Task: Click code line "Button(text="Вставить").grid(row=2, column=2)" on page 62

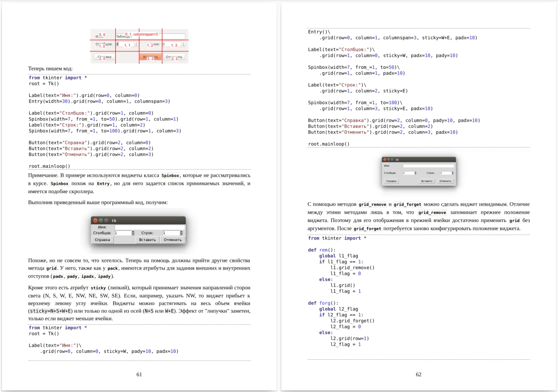Action: tap(370, 126)
